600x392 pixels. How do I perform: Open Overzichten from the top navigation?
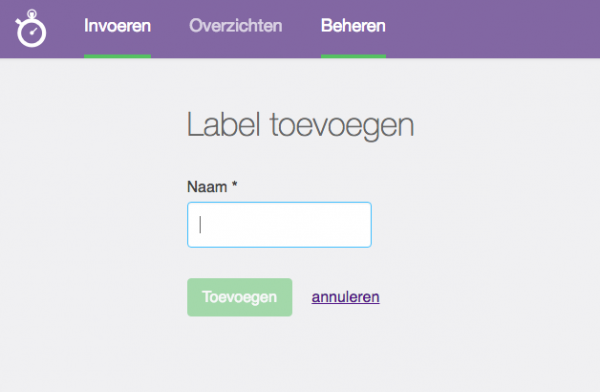[x=236, y=26]
